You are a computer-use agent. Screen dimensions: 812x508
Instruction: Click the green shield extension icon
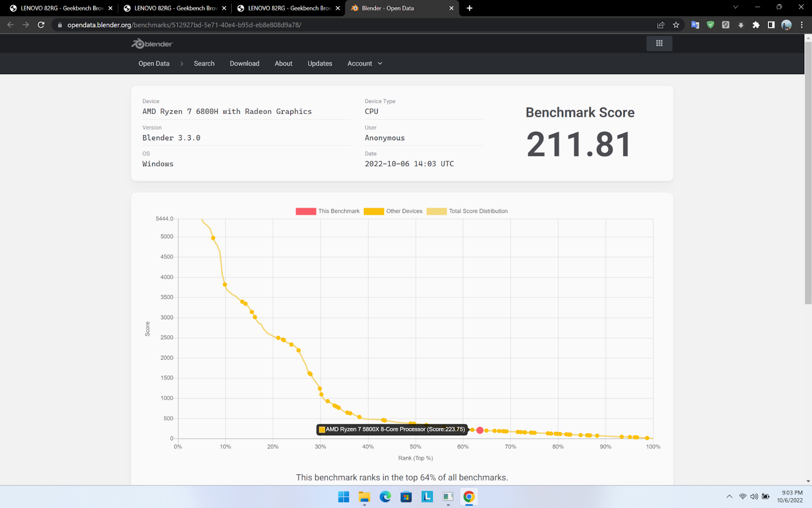point(710,25)
